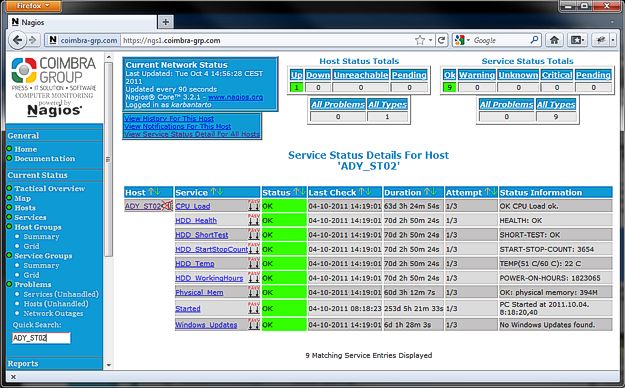
Task: Sort Attempt column descending with down arrow
Action: pos(493,192)
